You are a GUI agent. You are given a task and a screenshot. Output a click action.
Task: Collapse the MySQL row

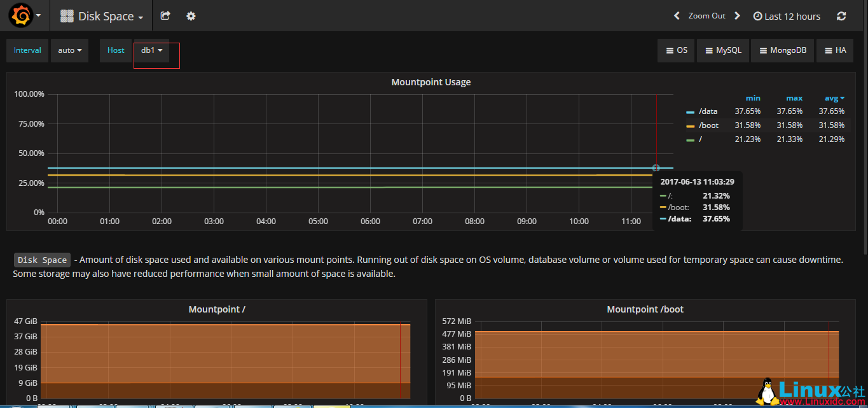click(722, 50)
